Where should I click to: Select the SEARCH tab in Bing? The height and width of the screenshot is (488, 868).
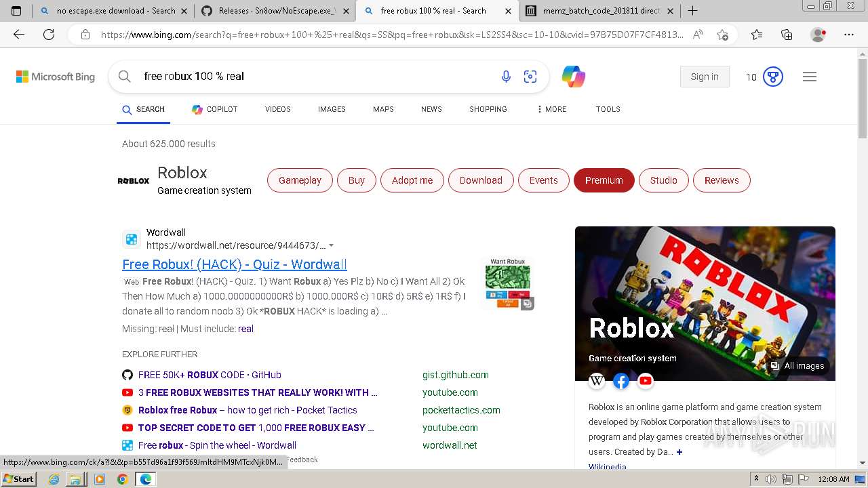pos(143,109)
